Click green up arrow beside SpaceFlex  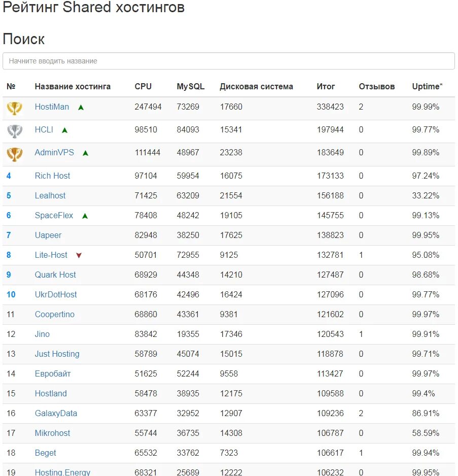pyautogui.click(x=85, y=216)
